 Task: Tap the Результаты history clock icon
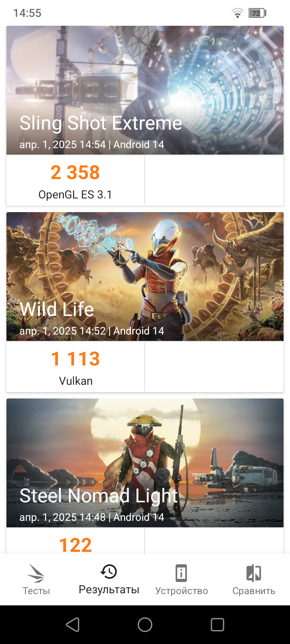[x=109, y=572]
